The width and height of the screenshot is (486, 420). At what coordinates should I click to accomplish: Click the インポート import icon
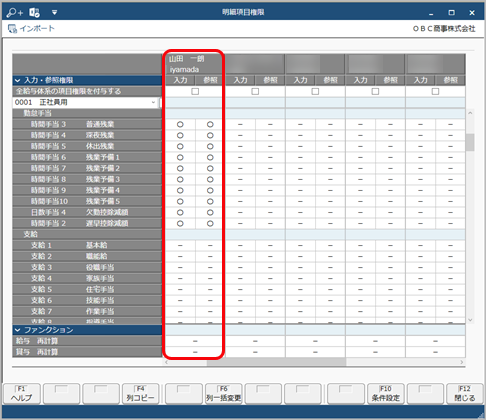(12, 29)
